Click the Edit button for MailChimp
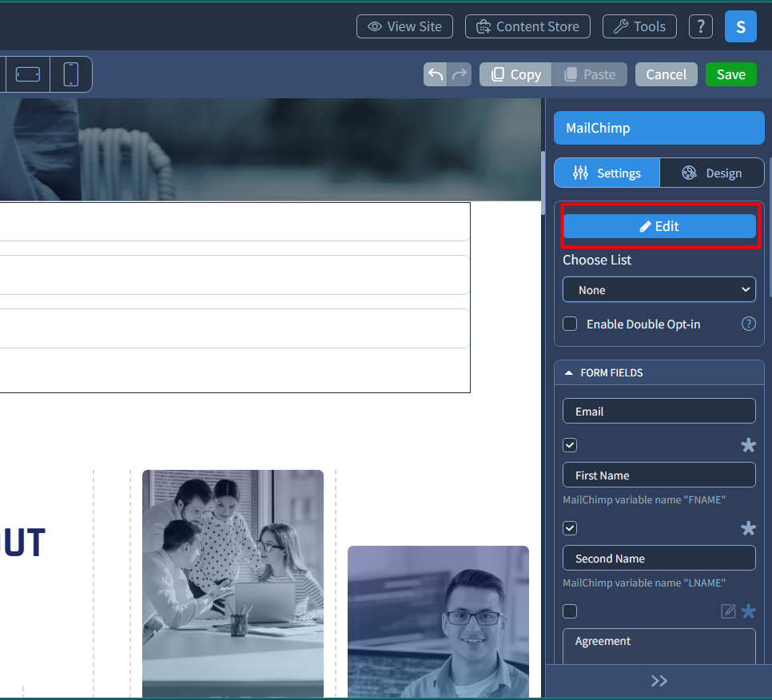The image size is (772, 700). point(659,226)
